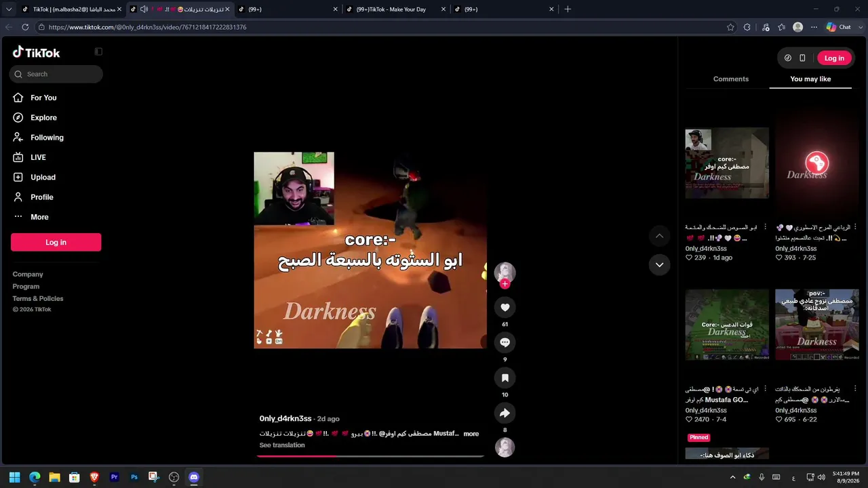
Task: Open the Windows Start menu
Action: pyautogui.click(x=15, y=477)
